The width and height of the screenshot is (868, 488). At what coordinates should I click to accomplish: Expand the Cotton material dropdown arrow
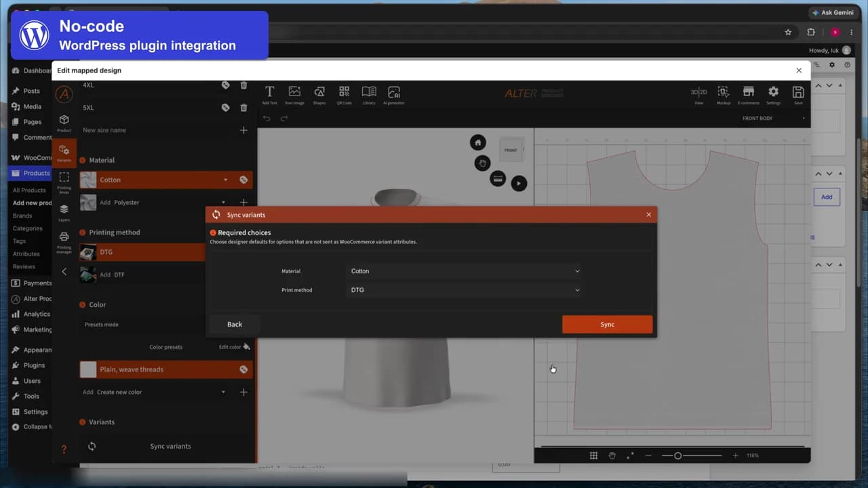[x=225, y=180]
